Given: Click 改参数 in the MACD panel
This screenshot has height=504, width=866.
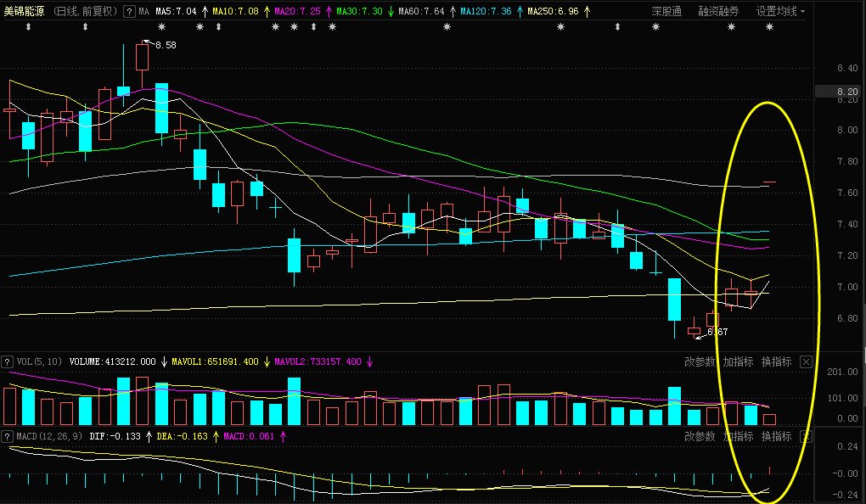Looking at the screenshot, I should (700, 436).
